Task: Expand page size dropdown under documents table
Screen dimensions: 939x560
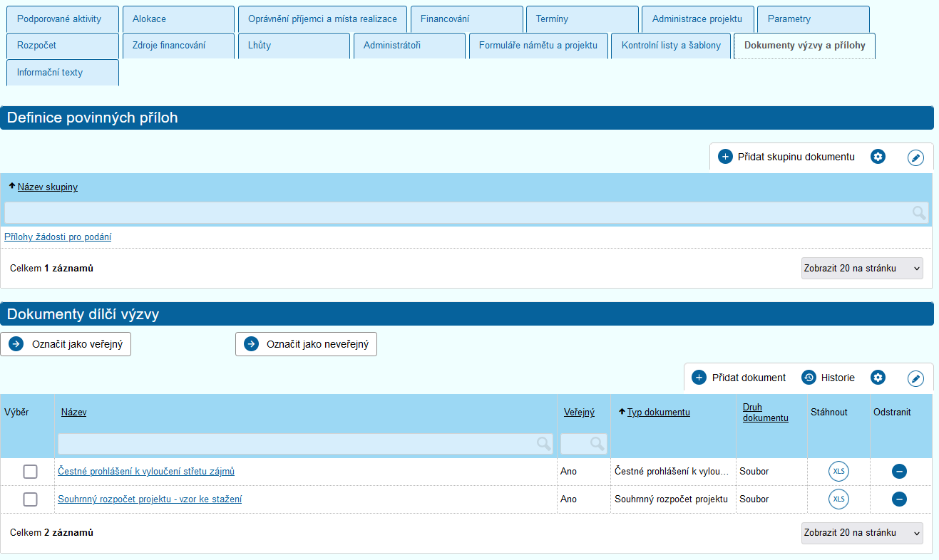Action: (861, 533)
